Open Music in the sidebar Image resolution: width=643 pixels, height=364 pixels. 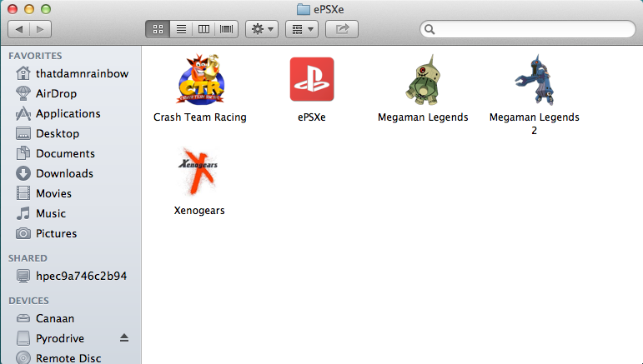coord(72,214)
